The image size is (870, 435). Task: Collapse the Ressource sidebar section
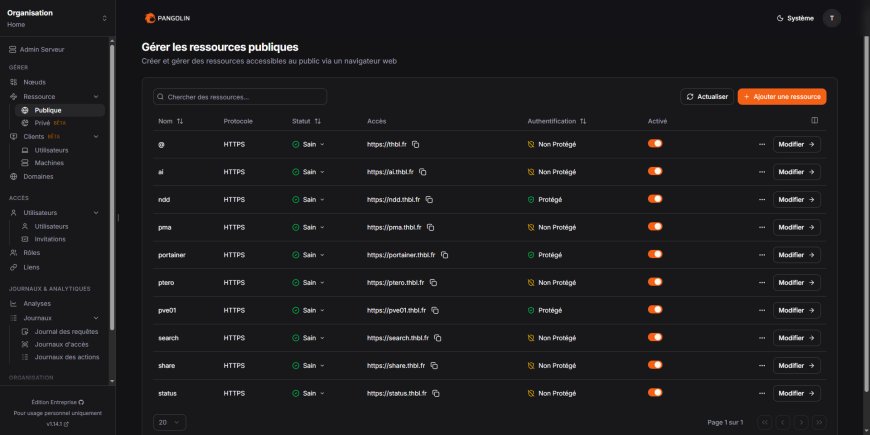click(x=96, y=97)
